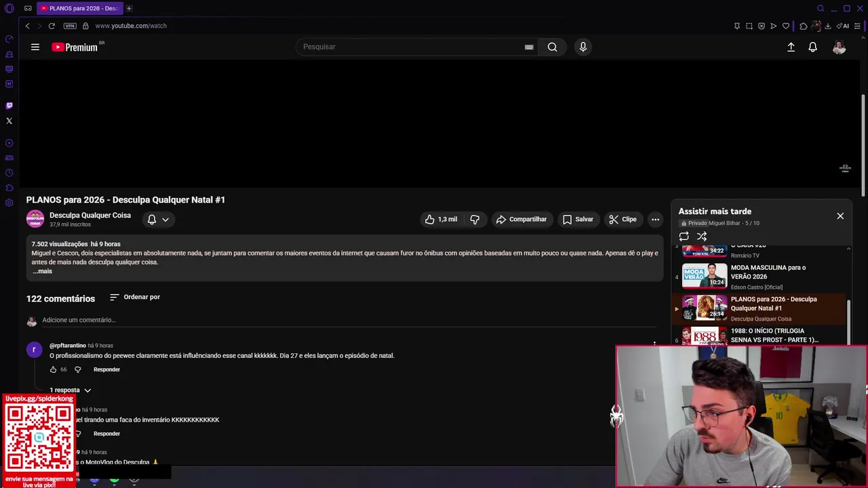Open the on-screen keyboard in search box

pos(529,47)
